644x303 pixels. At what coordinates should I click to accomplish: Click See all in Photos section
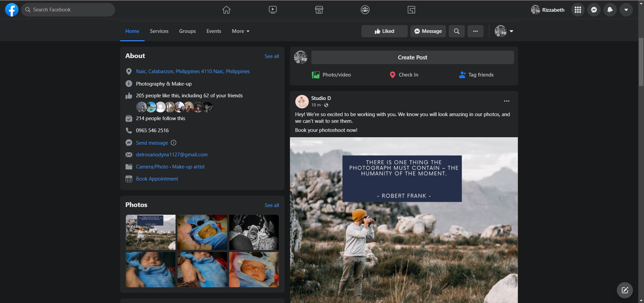pos(272,205)
